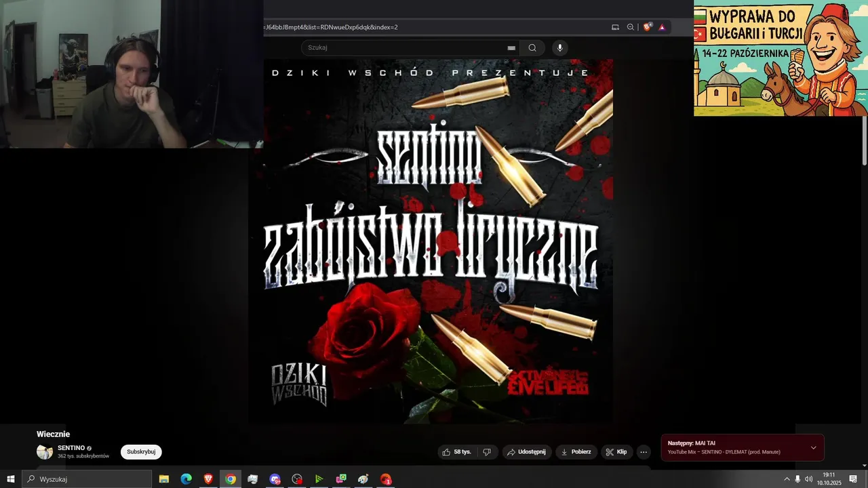
Task: Open the OBS Studio taskbar icon
Action: pyautogui.click(x=297, y=479)
